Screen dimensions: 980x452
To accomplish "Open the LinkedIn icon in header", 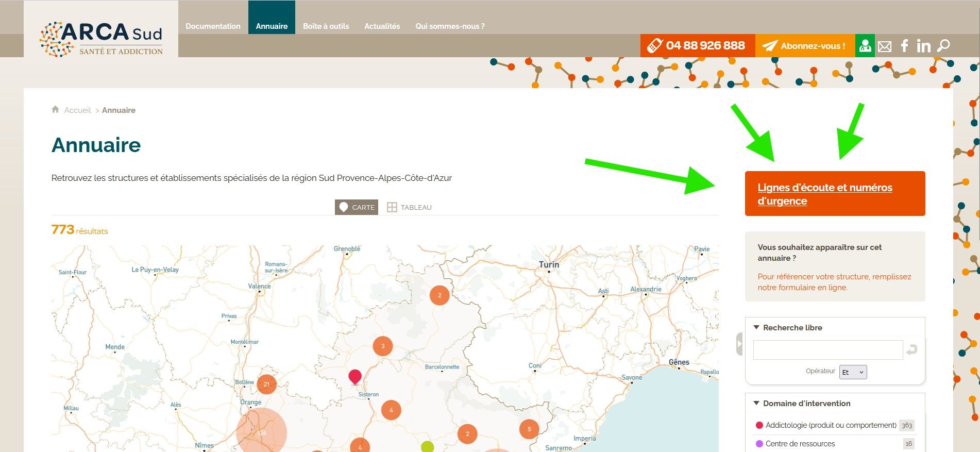I will click(x=923, y=46).
